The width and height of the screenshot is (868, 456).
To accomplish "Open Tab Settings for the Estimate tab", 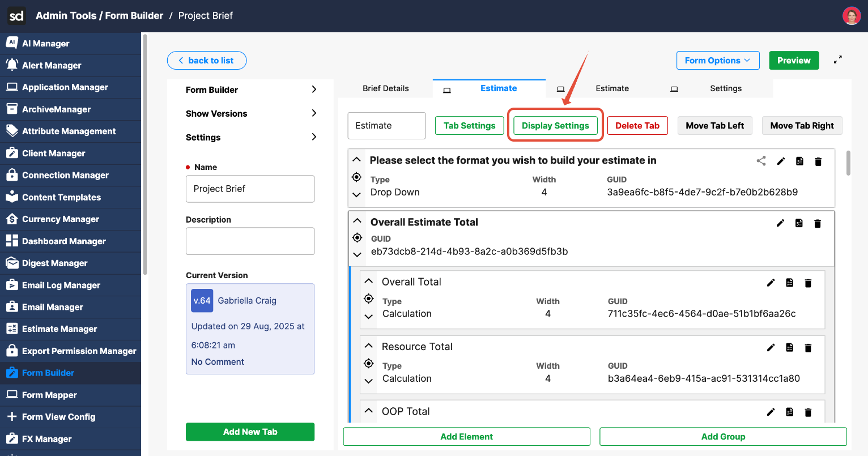I will pyautogui.click(x=470, y=126).
